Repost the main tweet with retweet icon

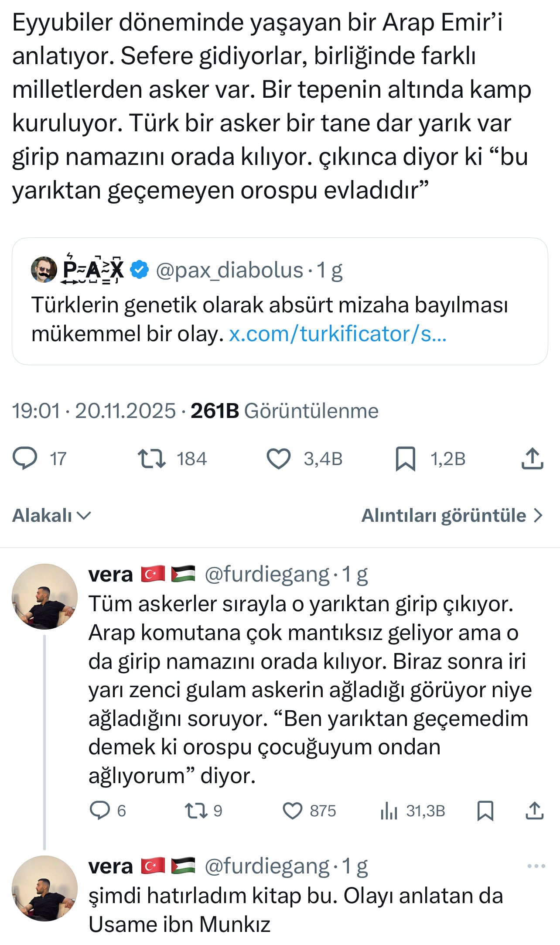coord(151,459)
